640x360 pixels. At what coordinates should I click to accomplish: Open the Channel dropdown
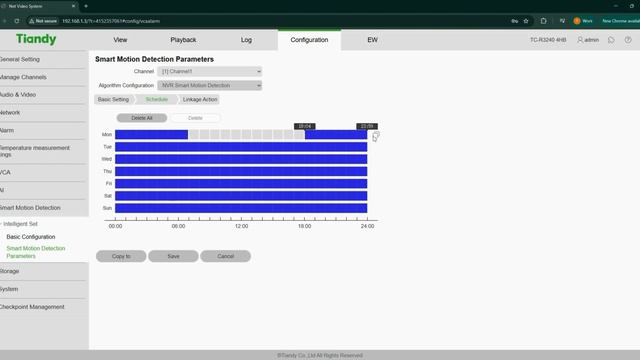pos(209,71)
